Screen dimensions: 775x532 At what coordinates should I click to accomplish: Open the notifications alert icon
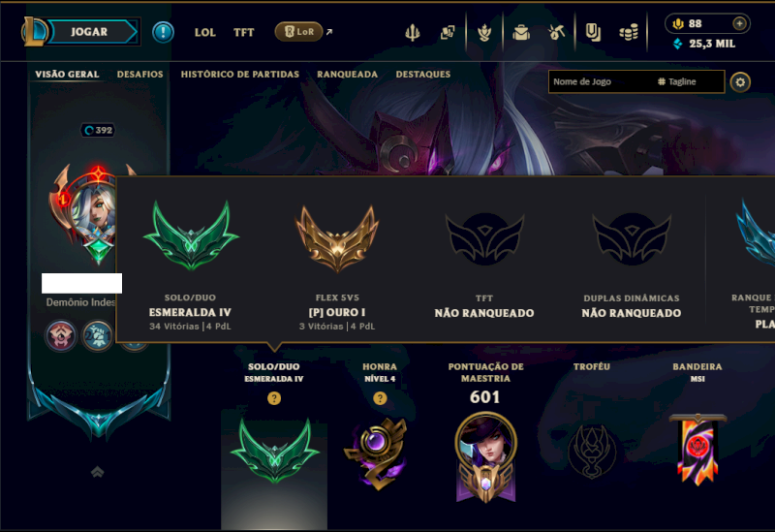click(163, 32)
